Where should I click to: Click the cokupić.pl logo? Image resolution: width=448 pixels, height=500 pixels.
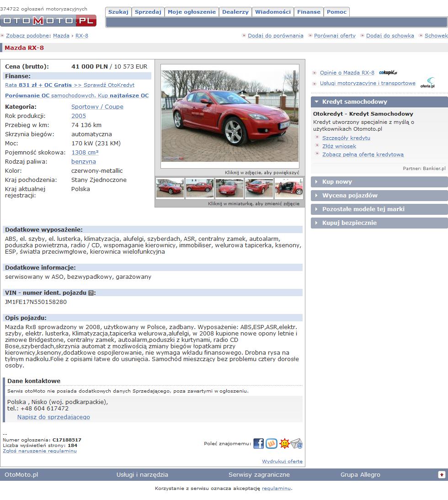[x=388, y=73]
